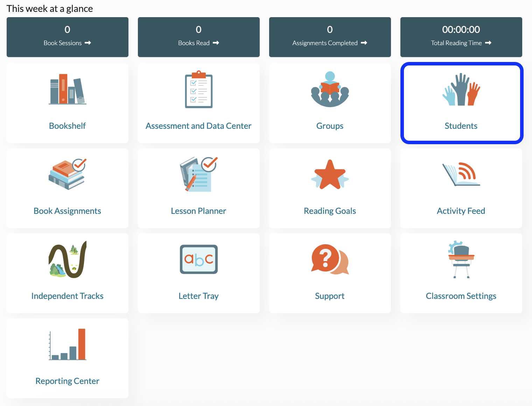
Task: Click the Classroom Settings text label
Action: pos(461,296)
